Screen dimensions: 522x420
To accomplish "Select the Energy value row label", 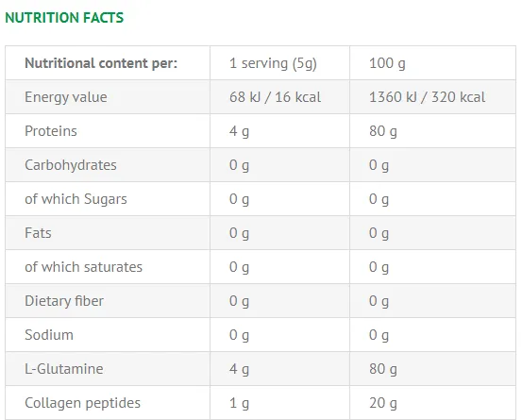I will pyautogui.click(x=66, y=97).
